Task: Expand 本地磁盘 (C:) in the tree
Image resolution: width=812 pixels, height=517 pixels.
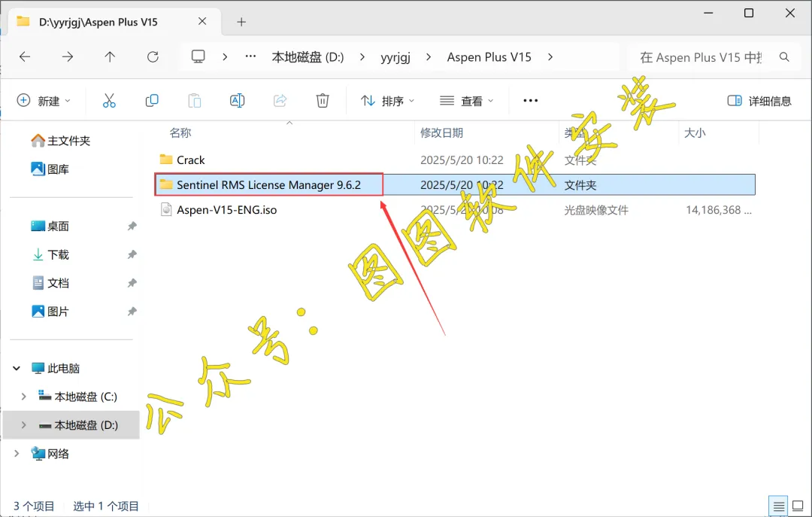Action: (23, 397)
